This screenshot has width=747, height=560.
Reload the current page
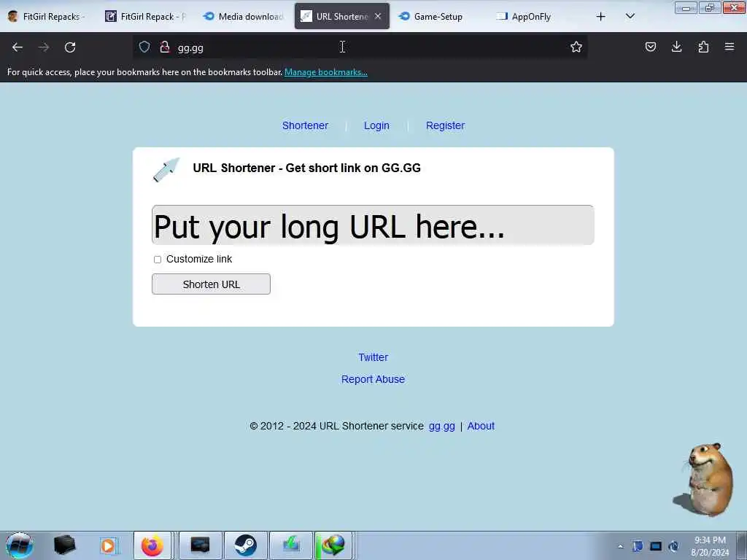tap(70, 47)
